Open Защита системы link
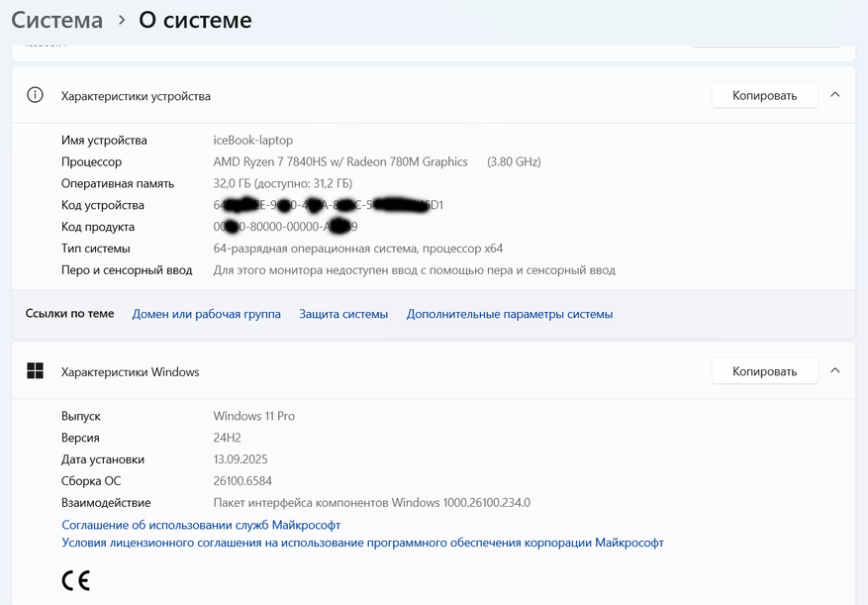Screen dimensions: 868x605 tap(343, 314)
